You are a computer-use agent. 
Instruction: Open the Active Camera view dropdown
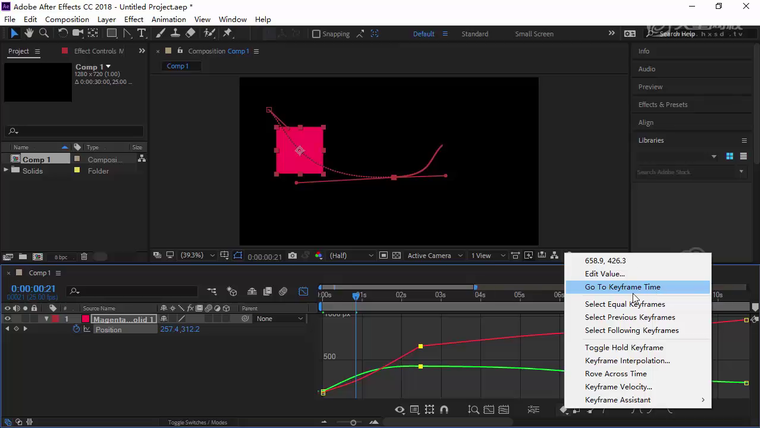433,255
